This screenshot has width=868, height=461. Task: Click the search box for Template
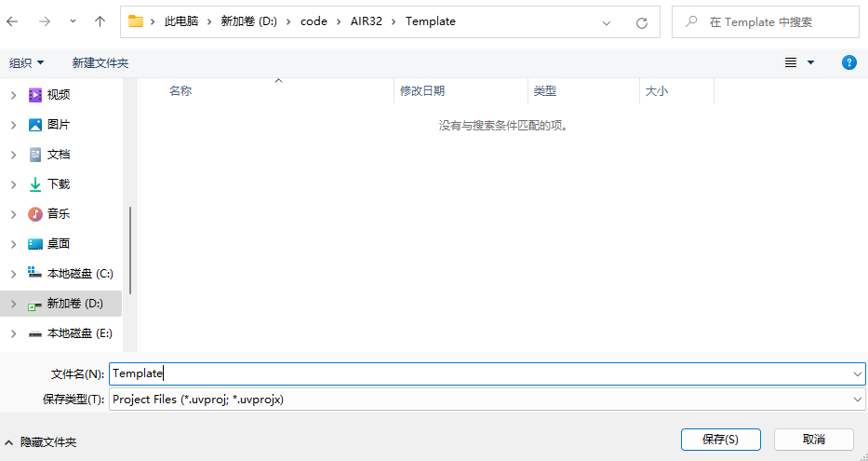point(766,22)
